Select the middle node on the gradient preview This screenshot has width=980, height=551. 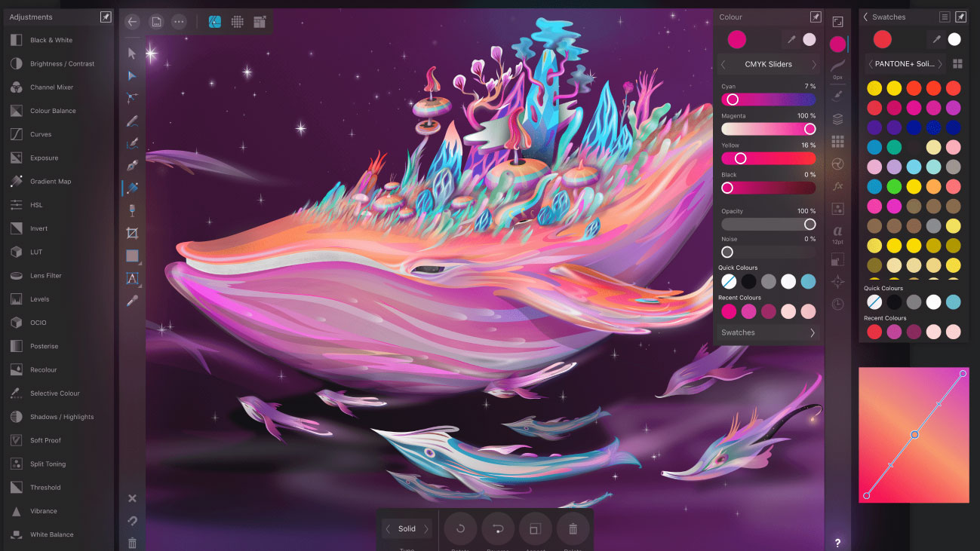[x=914, y=435]
